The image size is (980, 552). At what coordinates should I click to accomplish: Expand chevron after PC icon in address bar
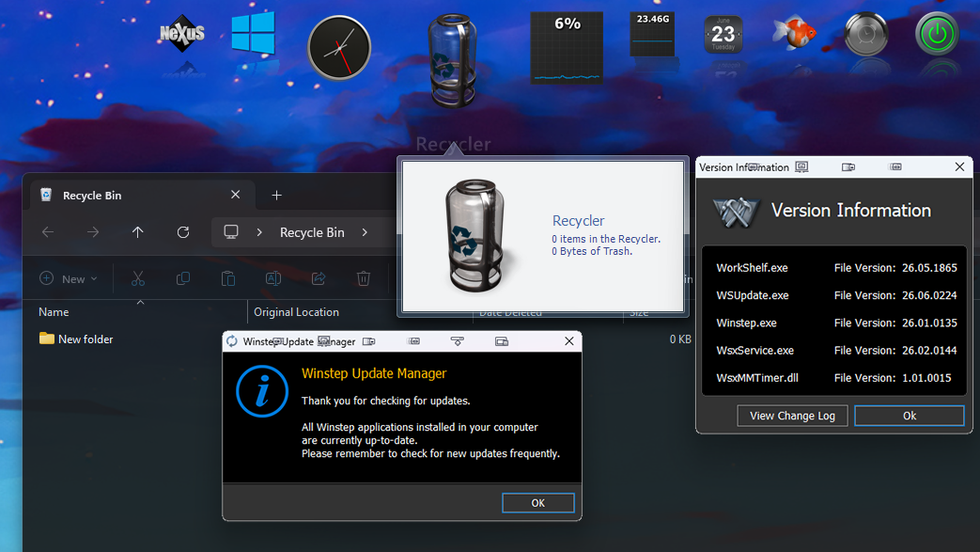pos(259,232)
